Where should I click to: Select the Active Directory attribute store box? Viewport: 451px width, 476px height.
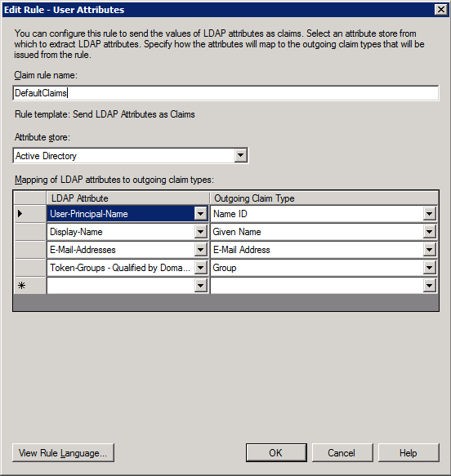pos(131,155)
